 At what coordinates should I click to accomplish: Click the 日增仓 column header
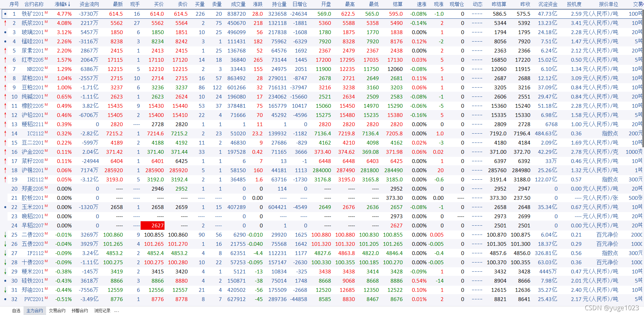[300, 4]
